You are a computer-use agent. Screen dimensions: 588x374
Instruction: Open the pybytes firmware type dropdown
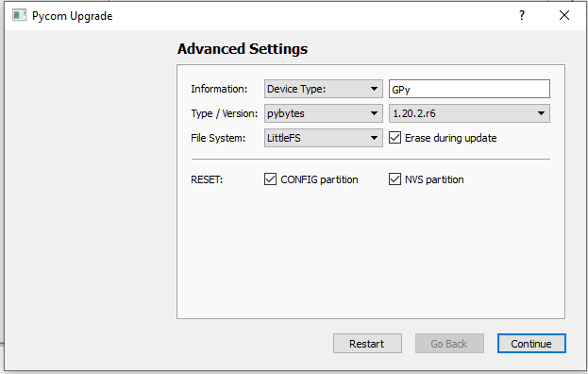(x=323, y=113)
